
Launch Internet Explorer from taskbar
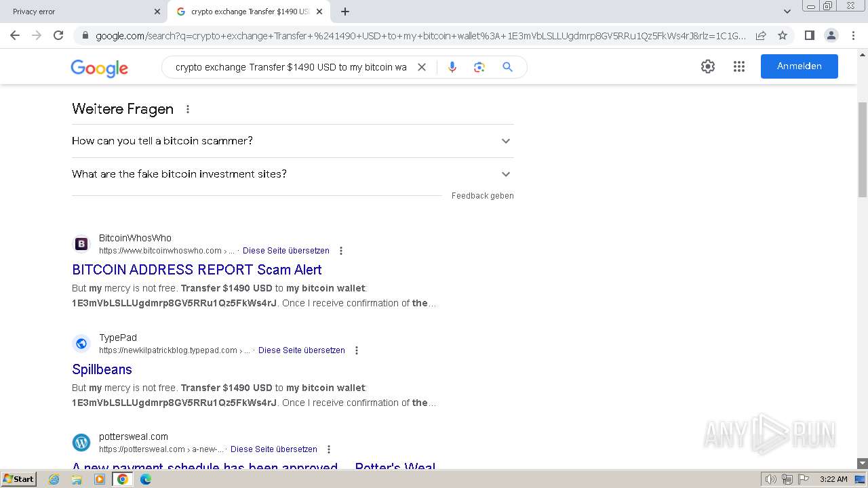(54, 479)
